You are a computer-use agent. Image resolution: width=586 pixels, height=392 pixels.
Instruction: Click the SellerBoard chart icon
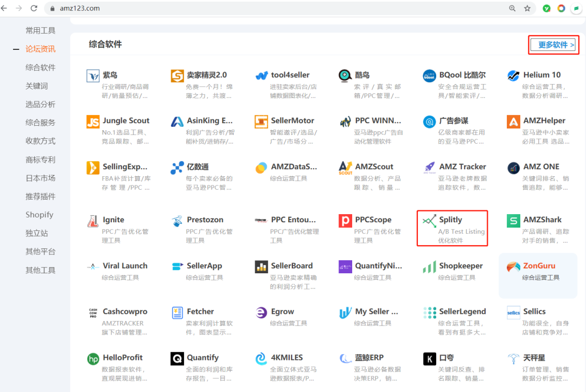click(x=261, y=267)
